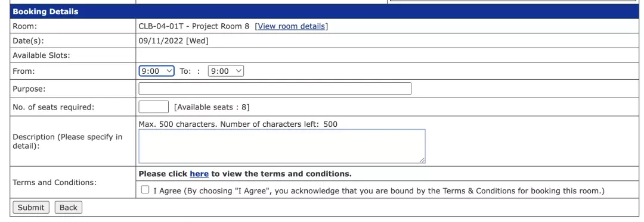Open the View room details link

292,26
